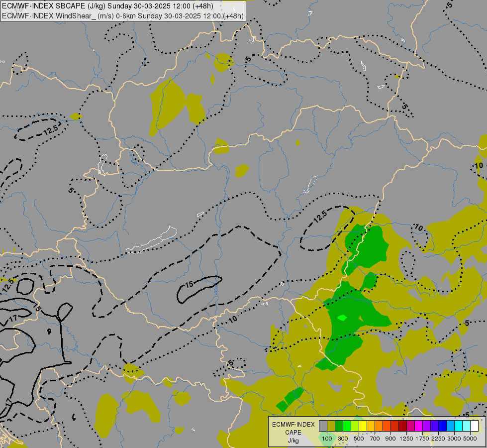Pick the pure yellow legend swatch

pos(363,426)
